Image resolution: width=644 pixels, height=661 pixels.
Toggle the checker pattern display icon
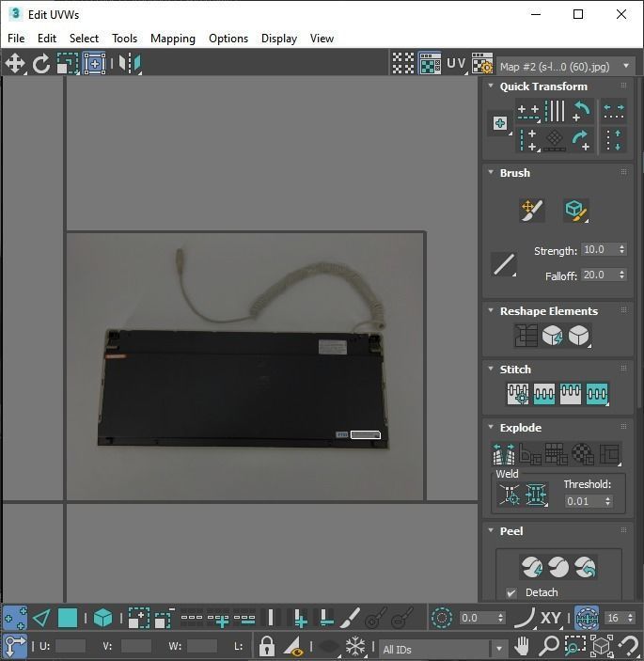[x=403, y=64]
